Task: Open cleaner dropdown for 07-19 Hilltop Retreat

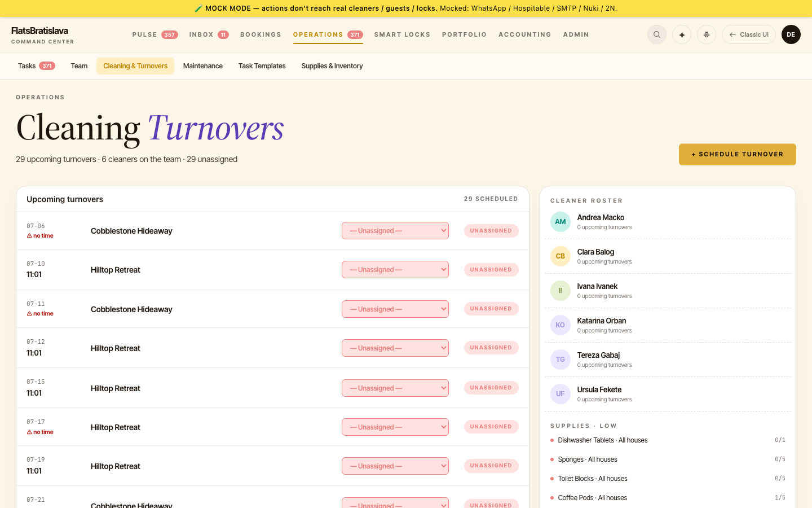Action: point(395,466)
